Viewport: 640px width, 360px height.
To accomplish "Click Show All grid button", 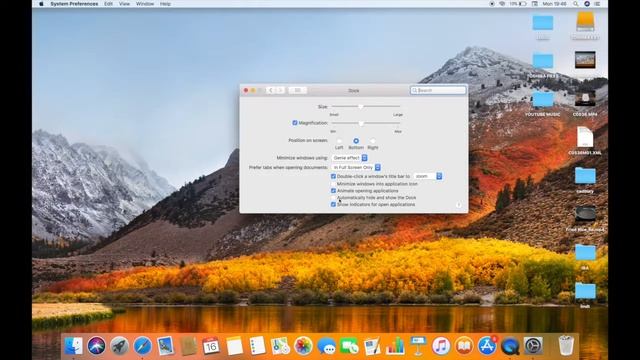I will point(298,90).
